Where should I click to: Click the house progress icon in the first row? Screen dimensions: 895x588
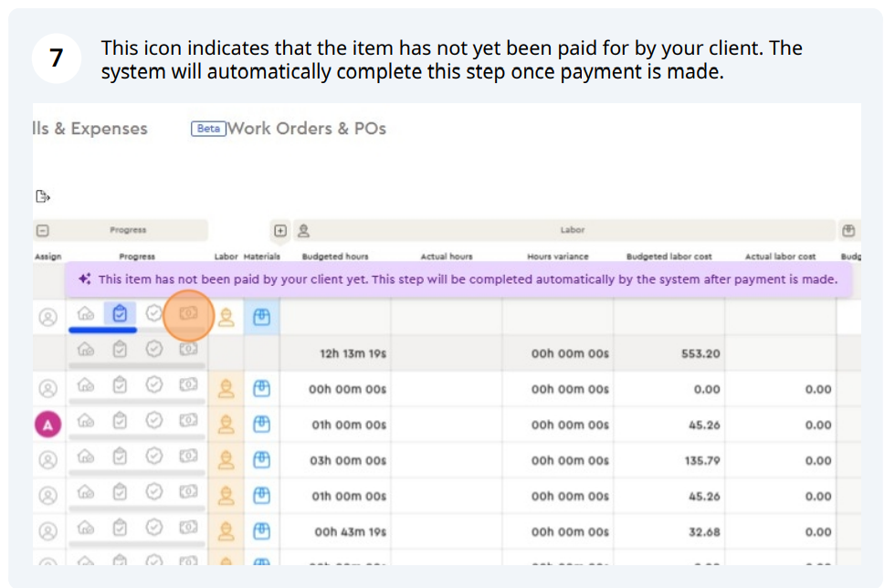86,314
